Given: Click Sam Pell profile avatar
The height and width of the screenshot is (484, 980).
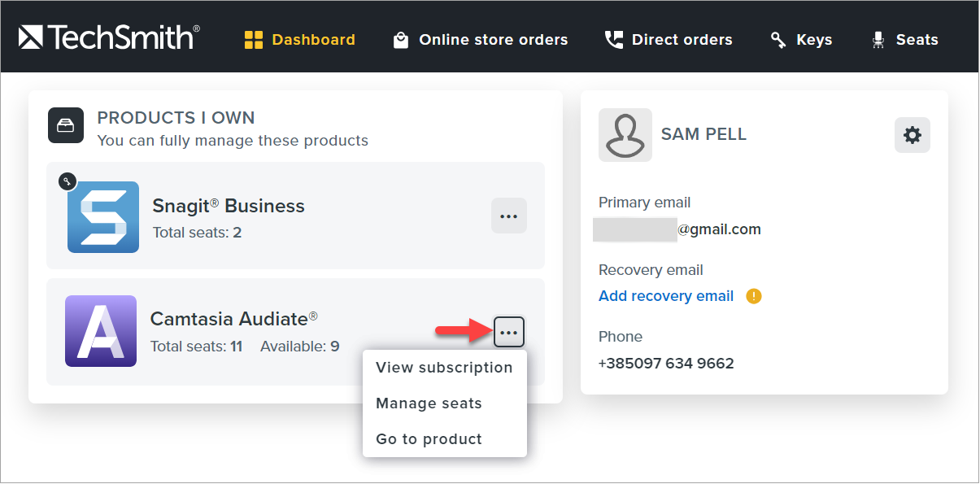Looking at the screenshot, I should (x=625, y=135).
